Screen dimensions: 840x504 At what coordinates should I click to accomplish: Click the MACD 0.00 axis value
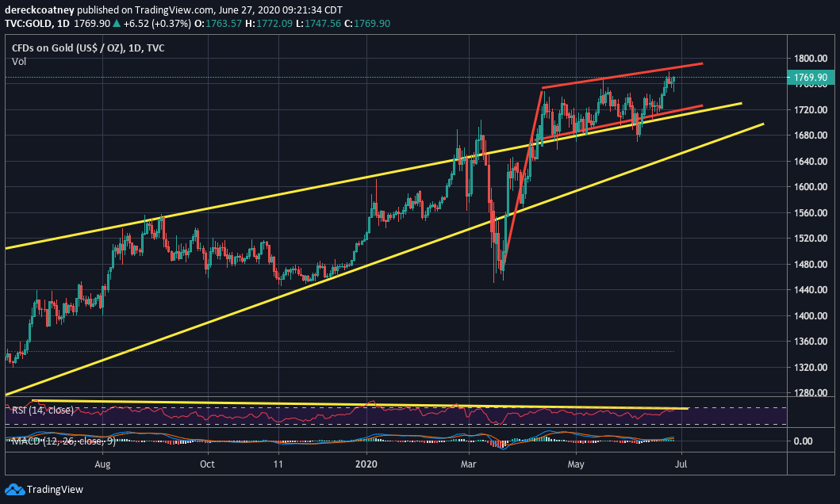(x=803, y=441)
